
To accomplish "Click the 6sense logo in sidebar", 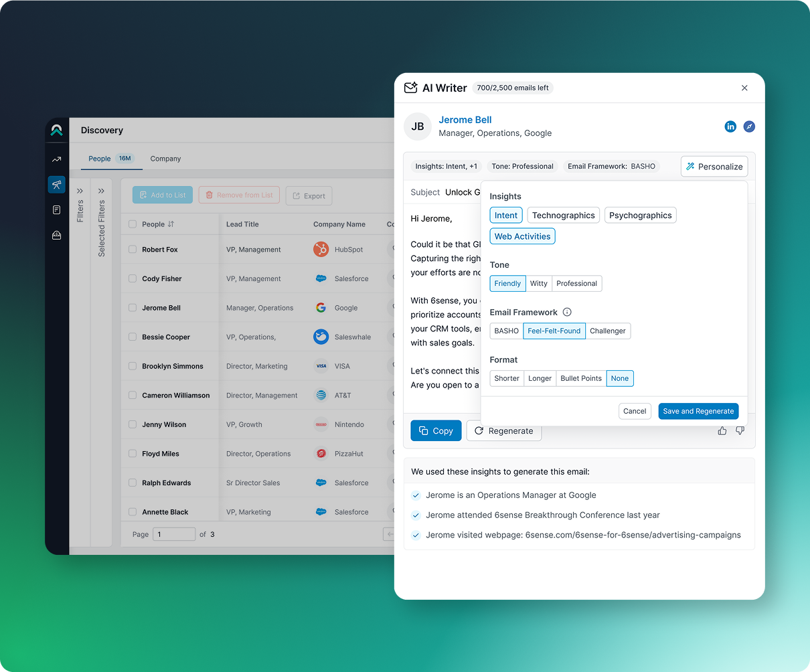I will point(56,130).
